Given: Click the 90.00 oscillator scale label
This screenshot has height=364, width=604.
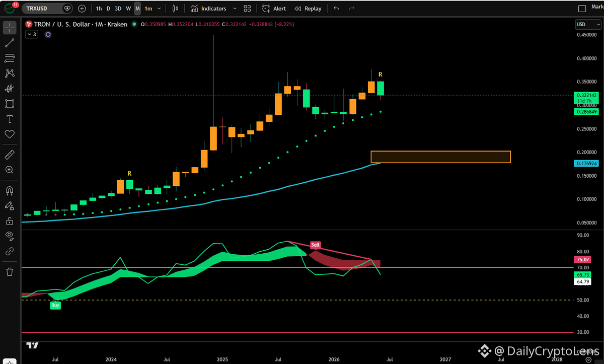Looking at the screenshot, I should click(583, 235).
